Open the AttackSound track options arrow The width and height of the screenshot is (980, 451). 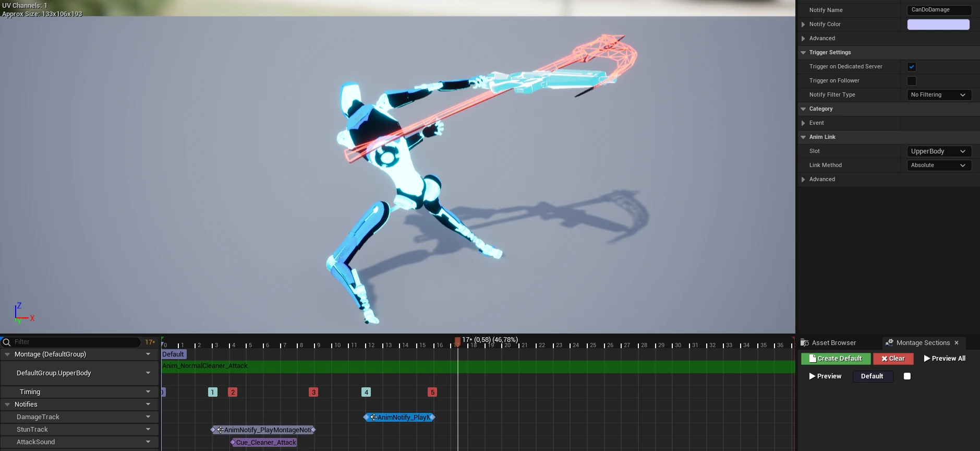(148, 442)
